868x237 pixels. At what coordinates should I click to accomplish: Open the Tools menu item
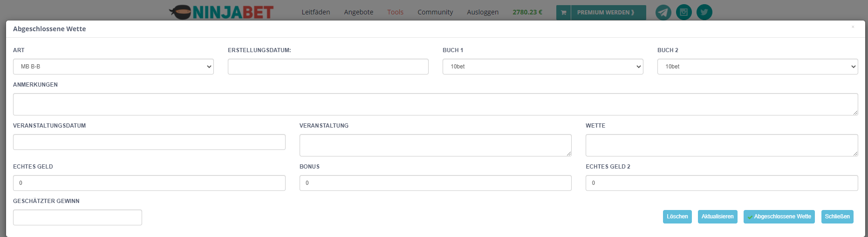pyautogui.click(x=395, y=12)
